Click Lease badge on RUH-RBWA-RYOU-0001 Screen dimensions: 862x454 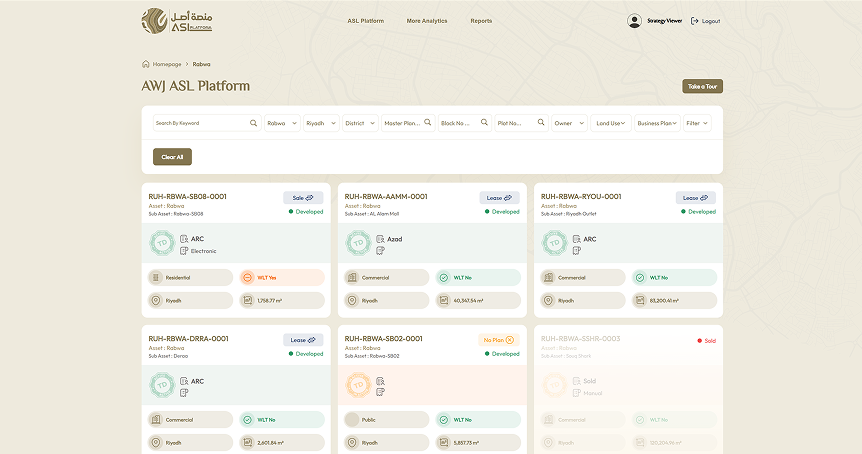pyautogui.click(x=695, y=198)
